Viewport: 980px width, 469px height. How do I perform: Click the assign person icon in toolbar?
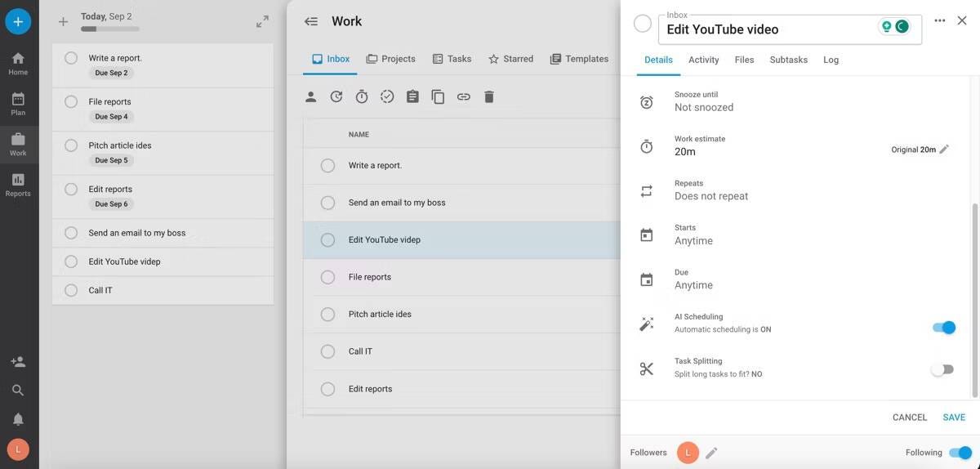pyautogui.click(x=310, y=97)
